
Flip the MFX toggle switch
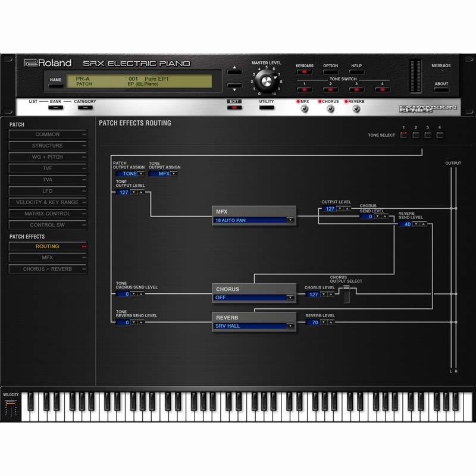coord(304,109)
